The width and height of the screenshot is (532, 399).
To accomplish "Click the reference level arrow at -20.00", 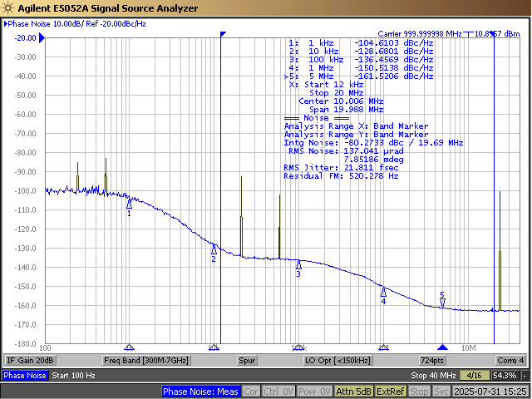I will 42,38.
